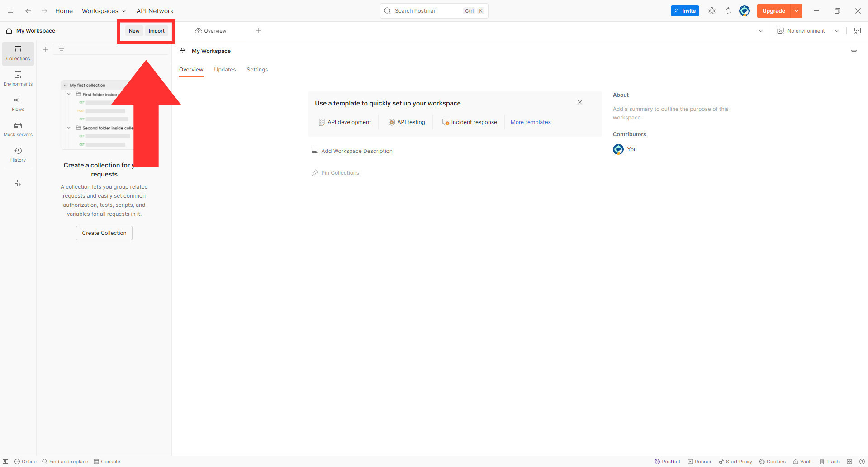868x467 pixels.
Task: Open the hamburger menu icon
Action: pos(10,11)
